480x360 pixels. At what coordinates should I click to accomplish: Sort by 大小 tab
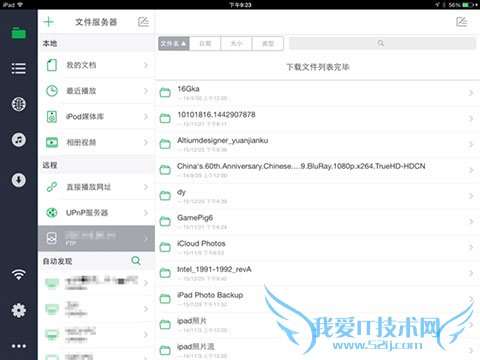click(236, 43)
